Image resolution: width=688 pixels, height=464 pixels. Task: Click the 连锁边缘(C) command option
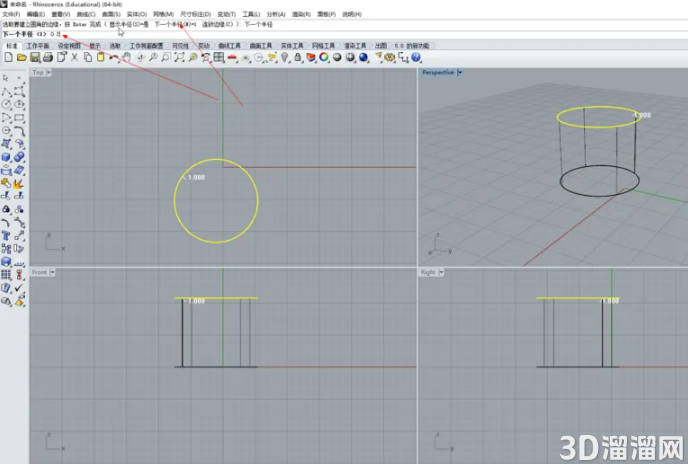[218, 25]
